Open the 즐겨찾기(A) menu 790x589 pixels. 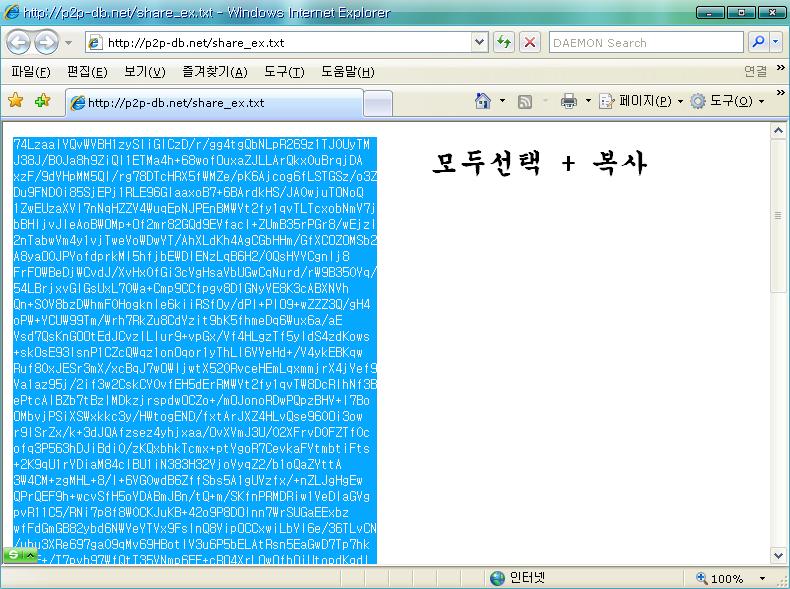(x=215, y=72)
